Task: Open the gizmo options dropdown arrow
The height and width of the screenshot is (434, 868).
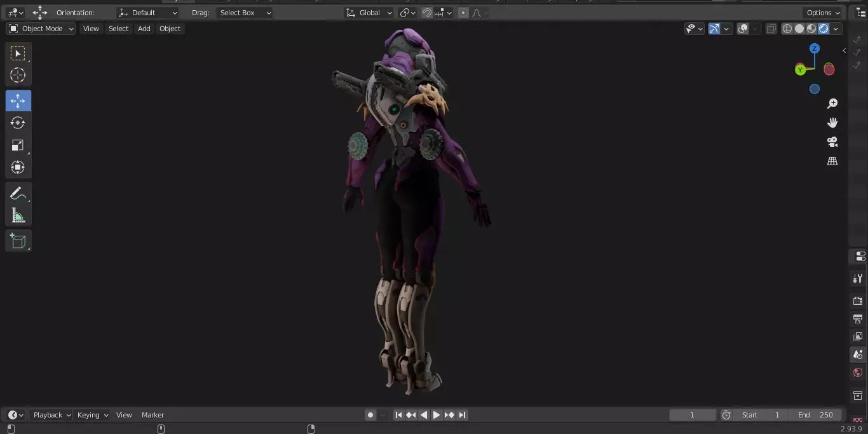Action: 726,29
